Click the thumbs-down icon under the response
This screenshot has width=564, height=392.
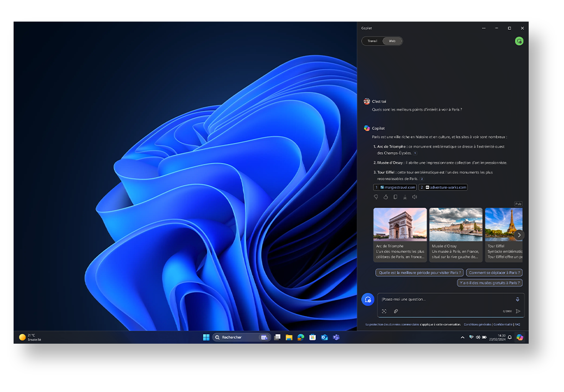coord(376,197)
